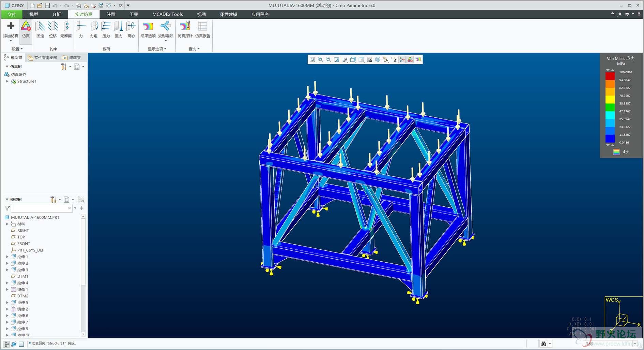
Task: Open the 文件 file menu button
Action: pyautogui.click(x=12, y=14)
